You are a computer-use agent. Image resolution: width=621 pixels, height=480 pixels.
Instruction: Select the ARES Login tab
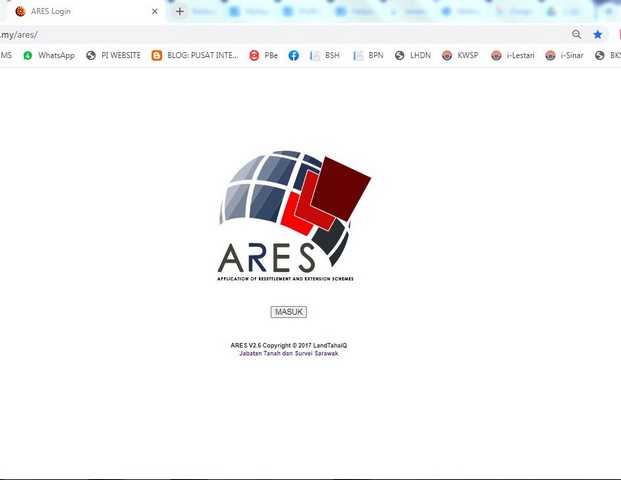pos(80,11)
